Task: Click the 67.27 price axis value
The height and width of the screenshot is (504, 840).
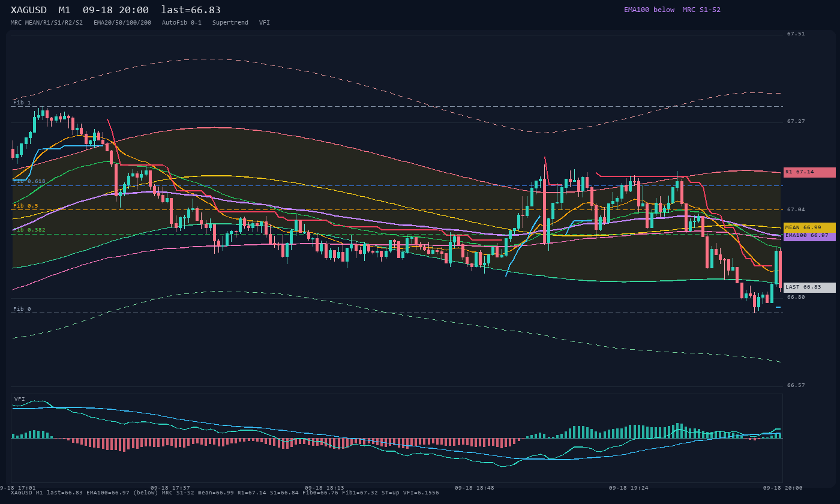Action: point(796,122)
